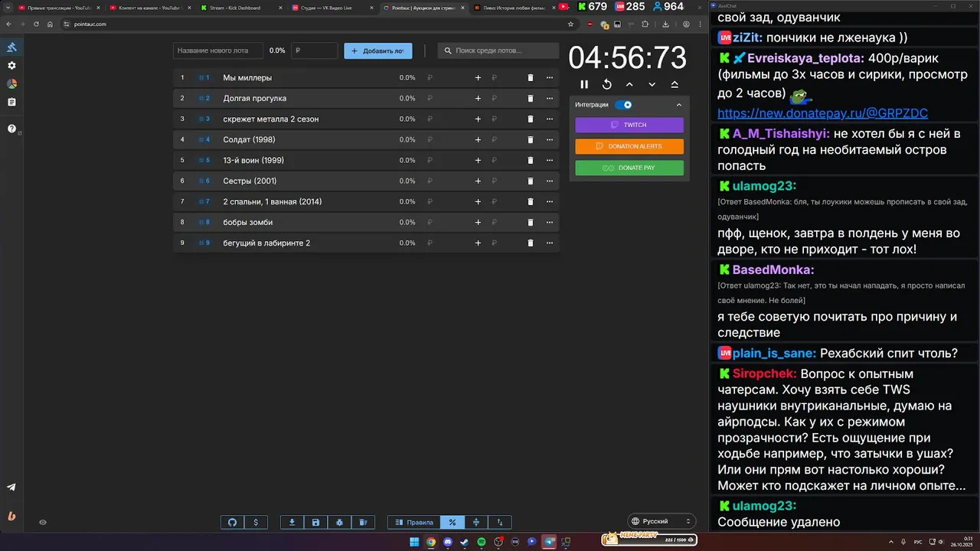Screen dimensions: 980x551
Task: Add amount to бегущий в лабиринте 2
Action: (x=478, y=243)
